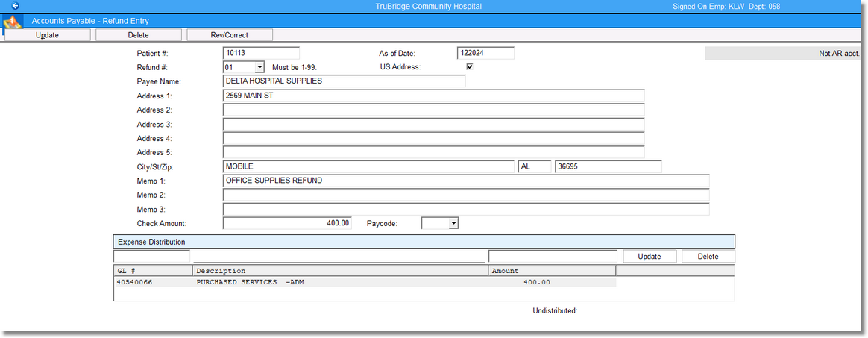Click the Description column header
The image size is (868, 338).
tap(341, 271)
